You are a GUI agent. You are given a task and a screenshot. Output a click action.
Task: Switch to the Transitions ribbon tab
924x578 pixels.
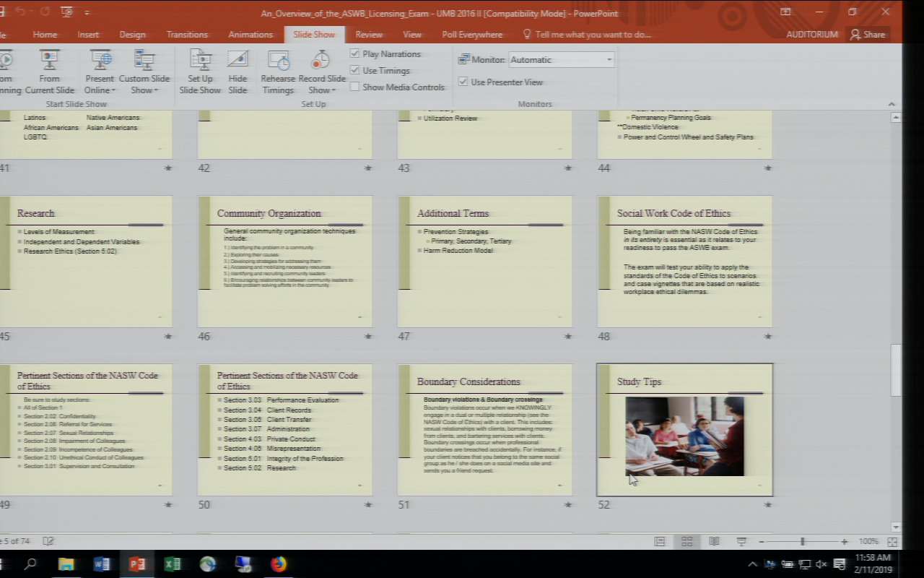(187, 35)
